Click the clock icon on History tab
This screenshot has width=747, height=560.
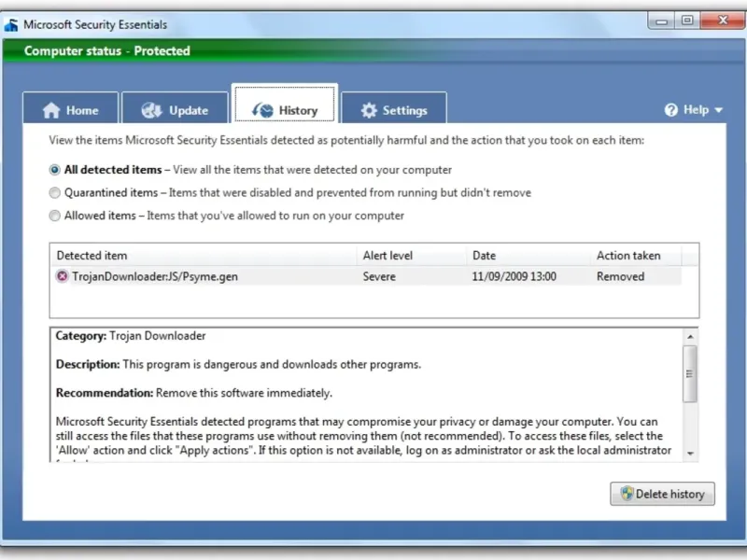[262, 110]
